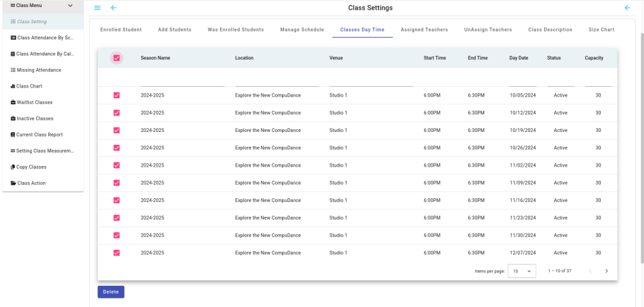Uncheck the row dated 11/02/2024
The height and width of the screenshot is (307, 644).
pyautogui.click(x=117, y=165)
